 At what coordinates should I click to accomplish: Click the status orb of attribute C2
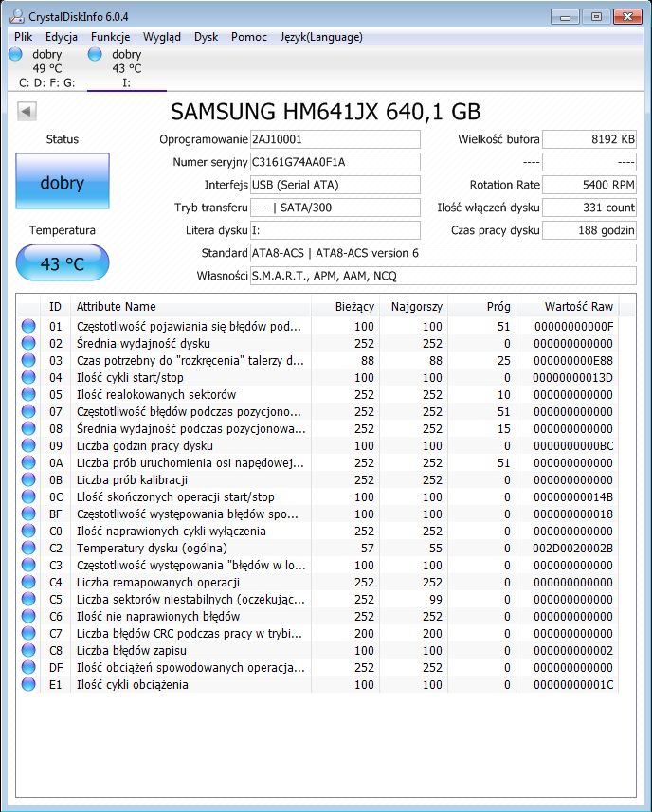pyautogui.click(x=28, y=548)
